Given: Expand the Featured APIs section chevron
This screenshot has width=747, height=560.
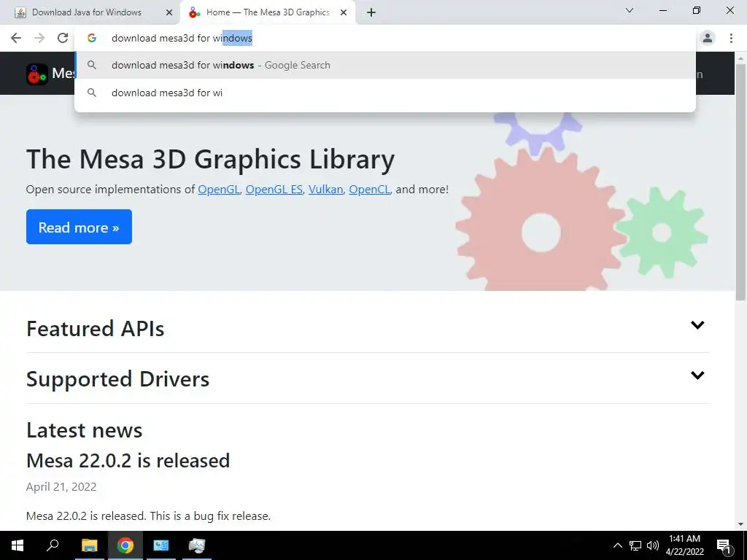Looking at the screenshot, I should pos(697,324).
